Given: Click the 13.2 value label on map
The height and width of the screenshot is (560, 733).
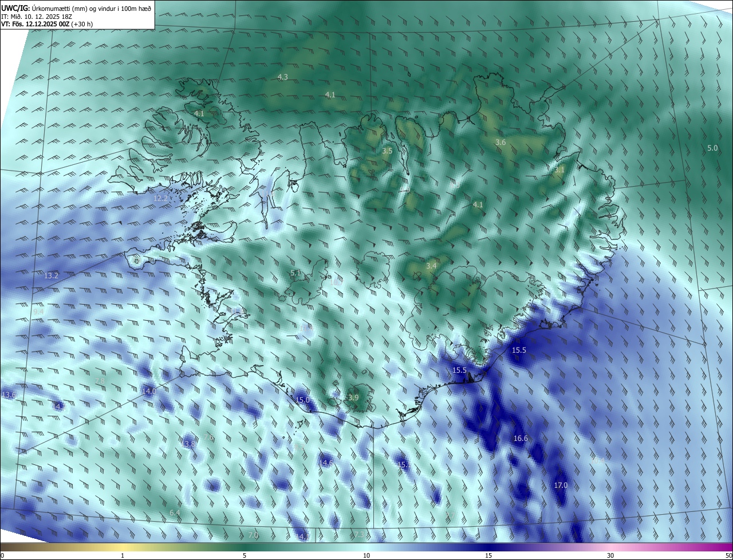Looking at the screenshot, I should point(51,275).
